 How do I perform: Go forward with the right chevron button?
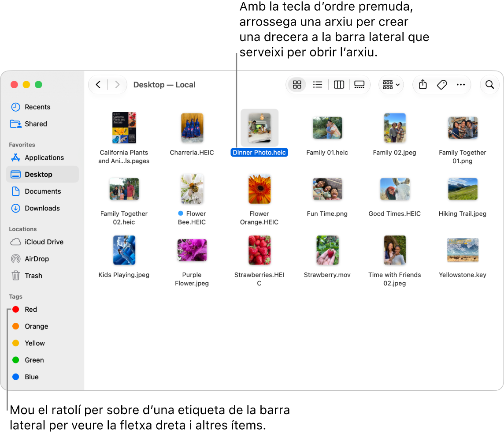[117, 85]
